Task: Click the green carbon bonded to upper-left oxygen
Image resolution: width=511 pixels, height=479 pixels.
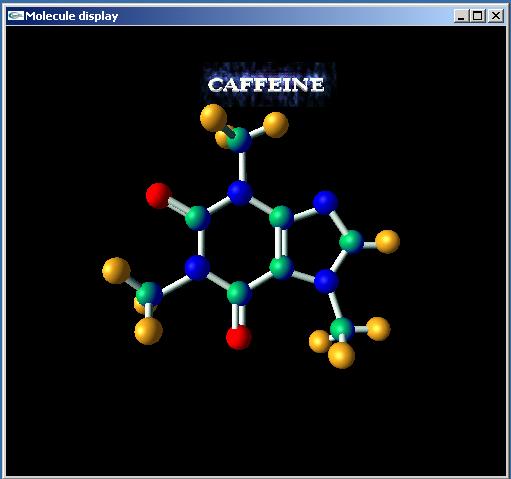Action: tap(198, 218)
